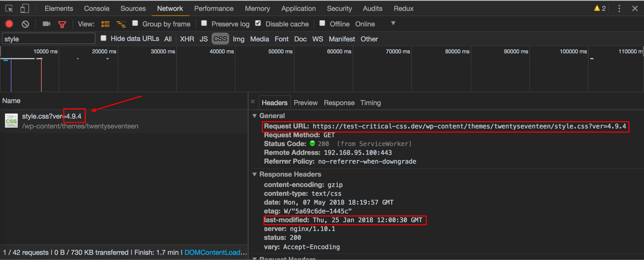Open the Elements tab
This screenshot has height=260, width=644.
59,9
